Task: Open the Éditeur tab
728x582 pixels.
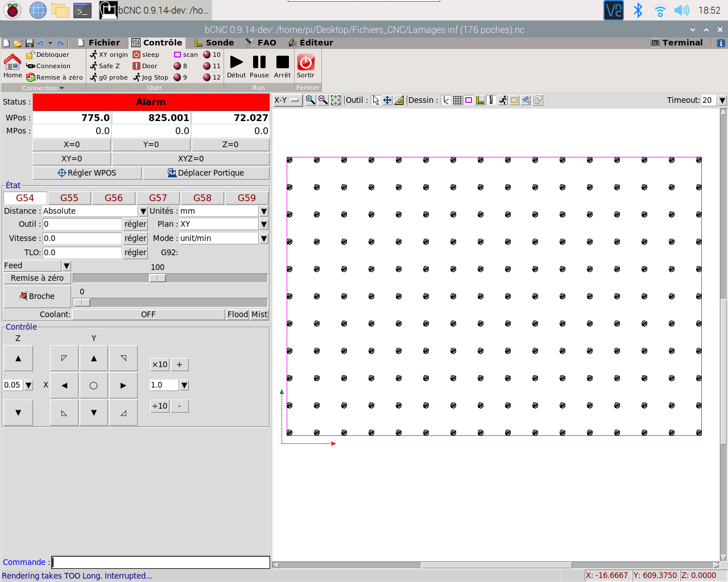Action: point(311,43)
